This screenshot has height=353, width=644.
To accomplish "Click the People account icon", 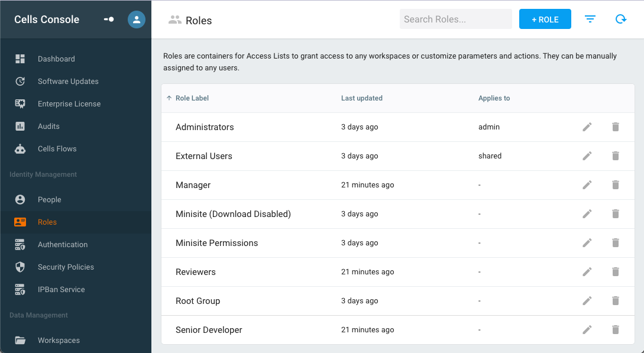I will pos(20,199).
